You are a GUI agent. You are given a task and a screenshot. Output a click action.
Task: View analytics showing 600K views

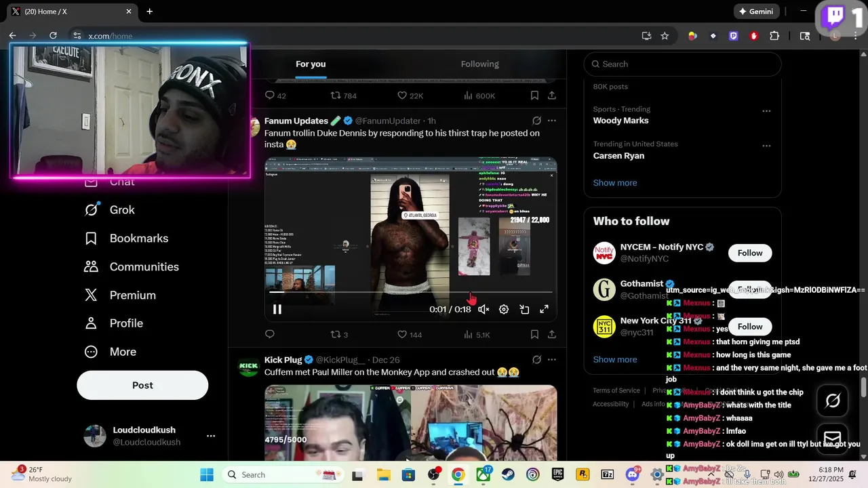coord(479,96)
